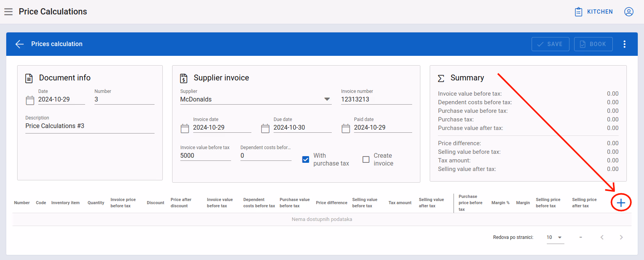Screen dimensions: 644x260
Task: Click the BOOK button
Action: 593,44
